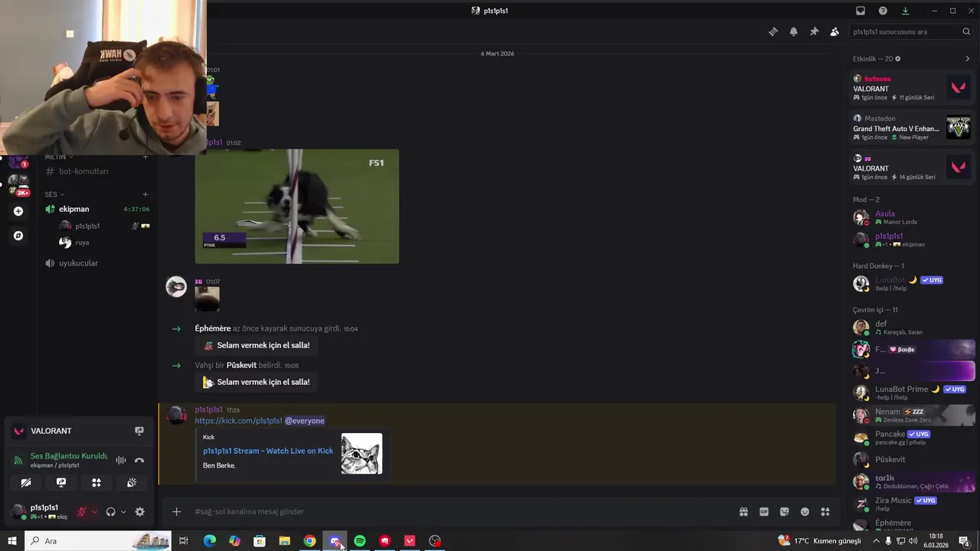Open the Kick stream embed title link
The width and height of the screenshot is (980, 551).
(x=268, y=451)
